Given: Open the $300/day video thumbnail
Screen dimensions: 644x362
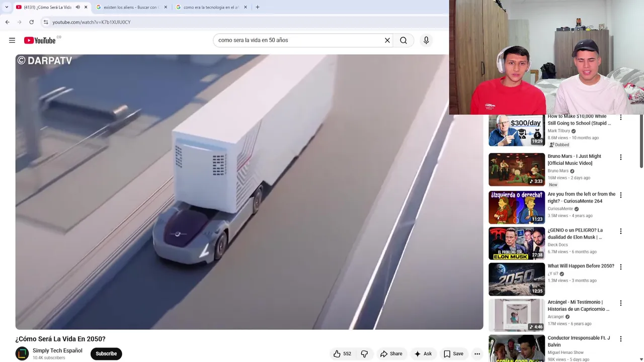Looking at the screenshot, I should [517, 131].
